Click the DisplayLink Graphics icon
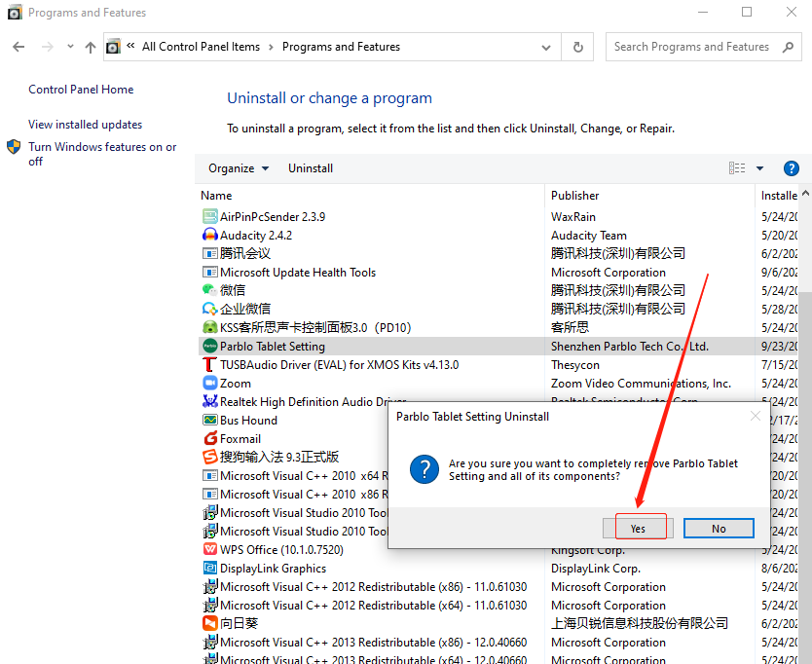The width and height of the screenshot is (812, 664). point(209,569)
